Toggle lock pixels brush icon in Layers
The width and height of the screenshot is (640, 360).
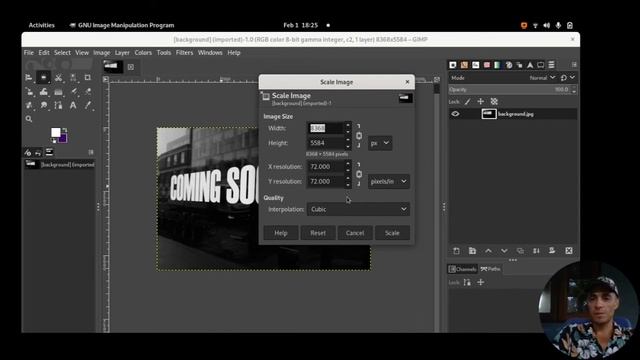[468, 101]
